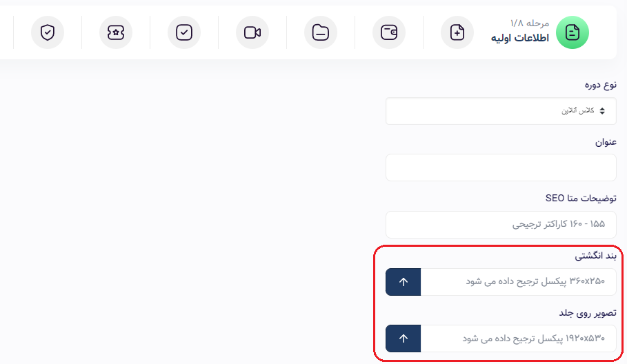Select the checkmark square step icon
The height and width of the screenshot is (364, 627).
[x=184, y=32]
